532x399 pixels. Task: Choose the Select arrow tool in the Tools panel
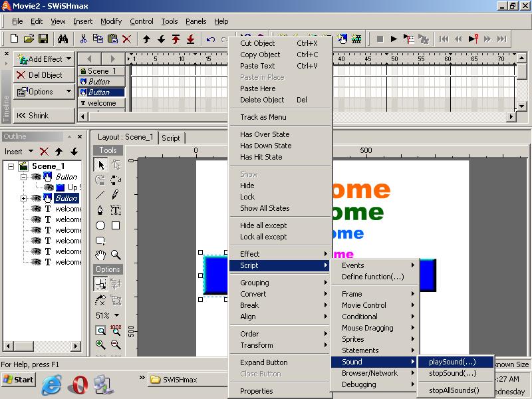pyautogui.click(x=101, y=165)
